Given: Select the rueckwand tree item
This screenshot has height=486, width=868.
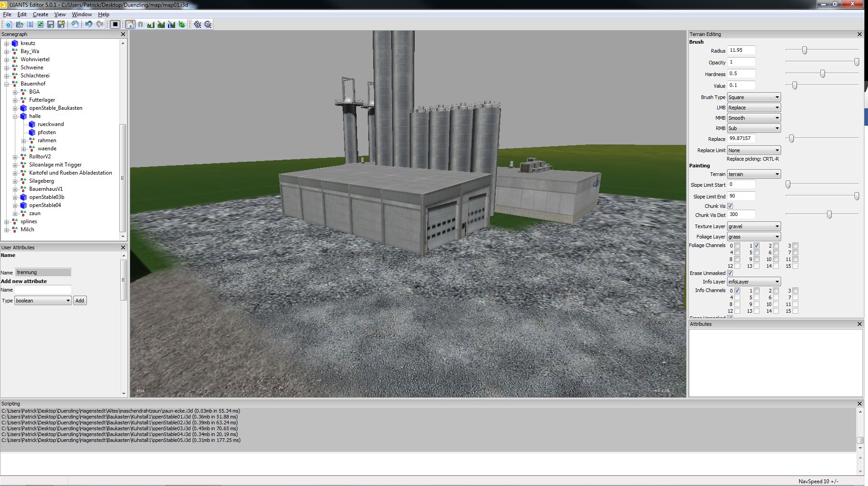Looking at the screenshot, I should [x=51, y=124].
